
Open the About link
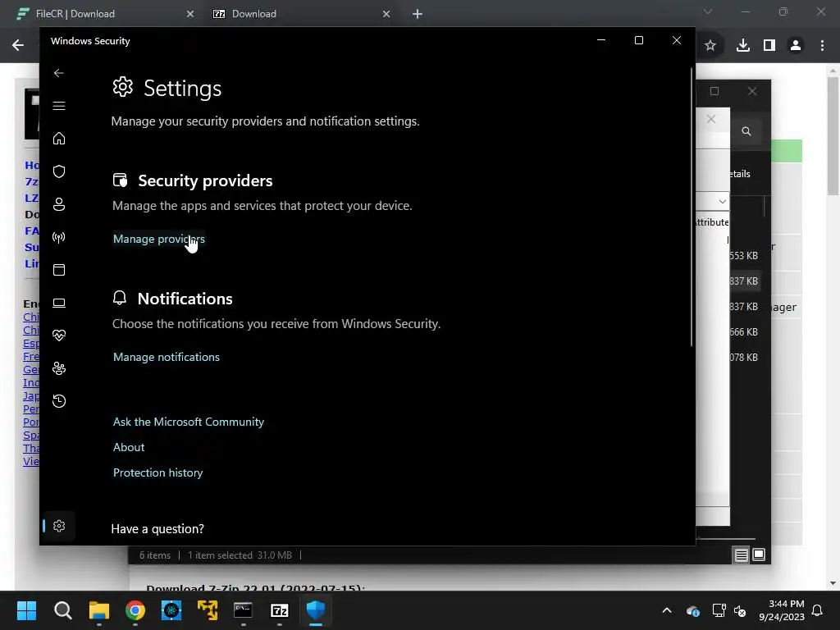[x=129, y=447]
